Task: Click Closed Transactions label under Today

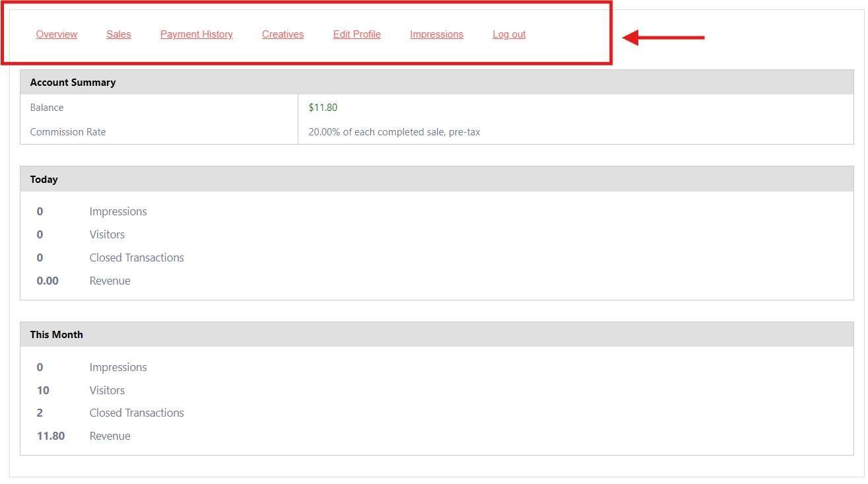Action: point(137,258)
